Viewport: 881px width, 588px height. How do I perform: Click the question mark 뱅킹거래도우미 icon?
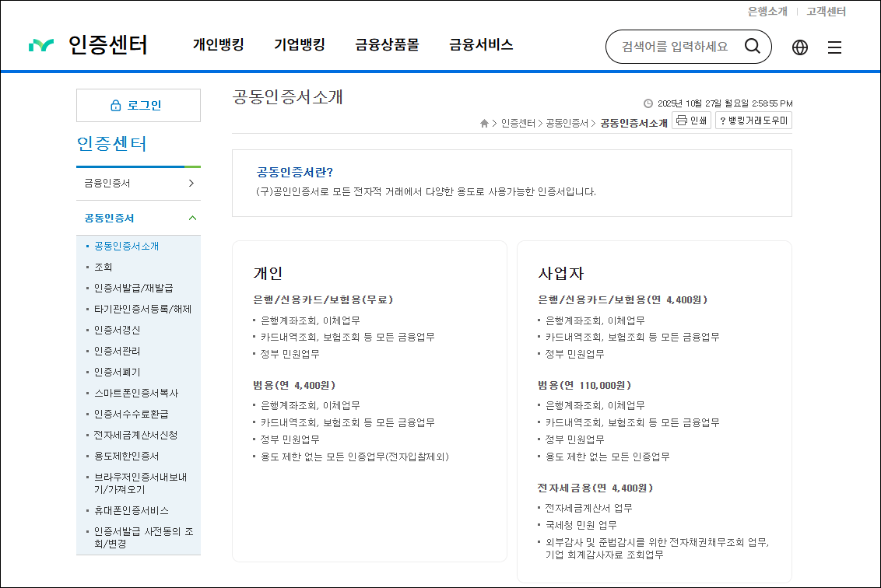722,121
